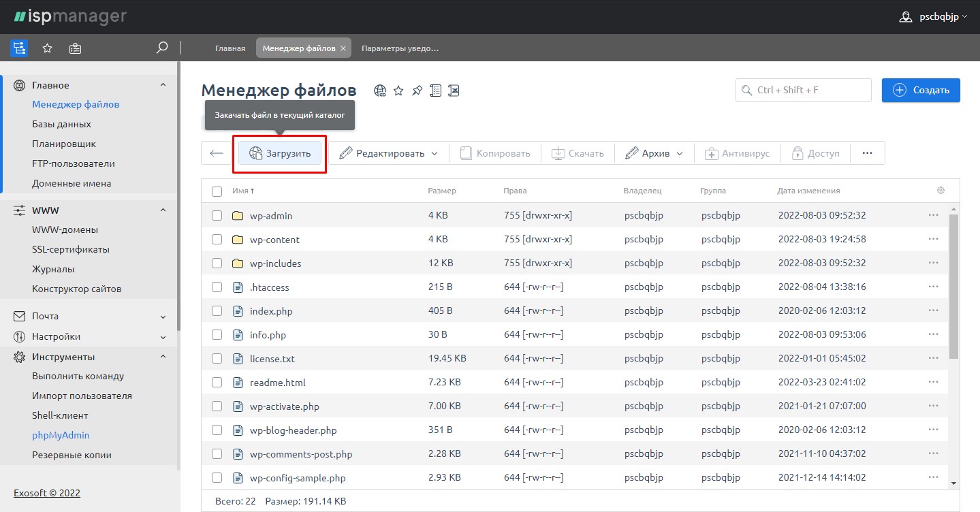980x512 pixels.
Task: Click the user avatar icon at top right
Action: click(906, 17)
